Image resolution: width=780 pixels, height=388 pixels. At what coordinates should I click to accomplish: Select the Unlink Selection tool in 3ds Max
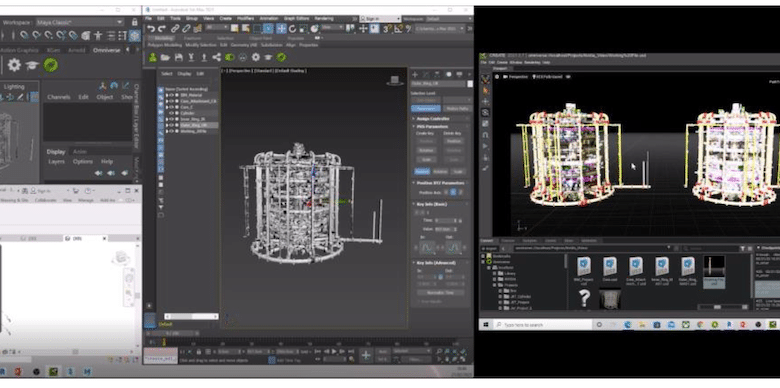187,29
